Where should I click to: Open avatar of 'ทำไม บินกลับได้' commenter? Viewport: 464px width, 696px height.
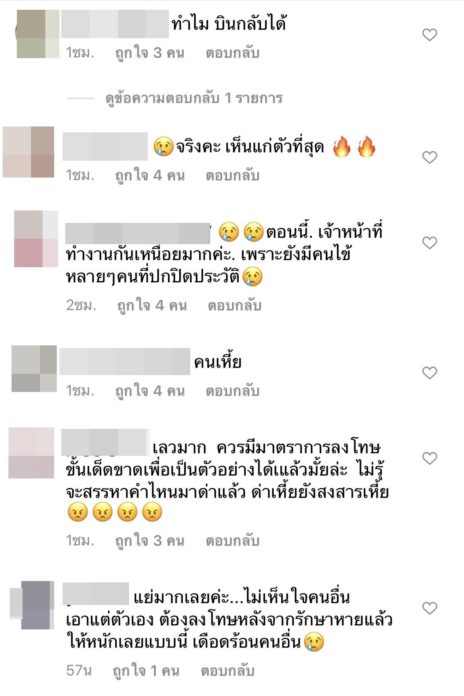[x=38, y=34]
